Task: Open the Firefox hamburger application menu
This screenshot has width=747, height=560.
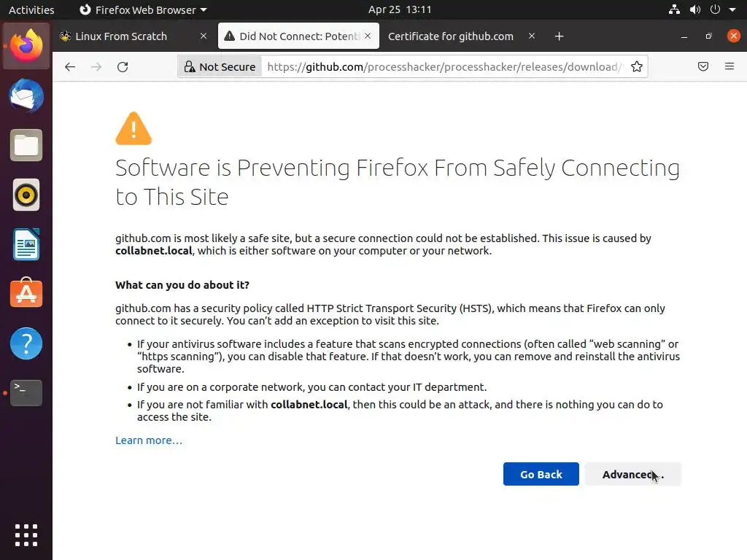Action: (729, 67)
